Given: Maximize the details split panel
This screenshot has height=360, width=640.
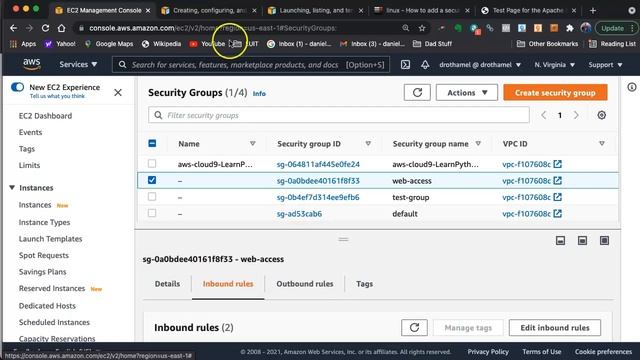Looking at the screenshot, I should coord(604,240).
